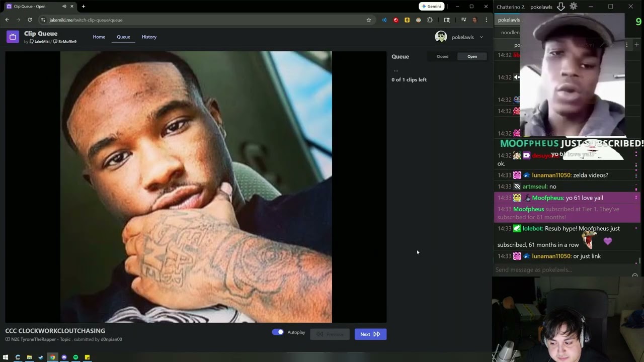
Task: Go back with the browser back arrow
Action: (7, 20)
